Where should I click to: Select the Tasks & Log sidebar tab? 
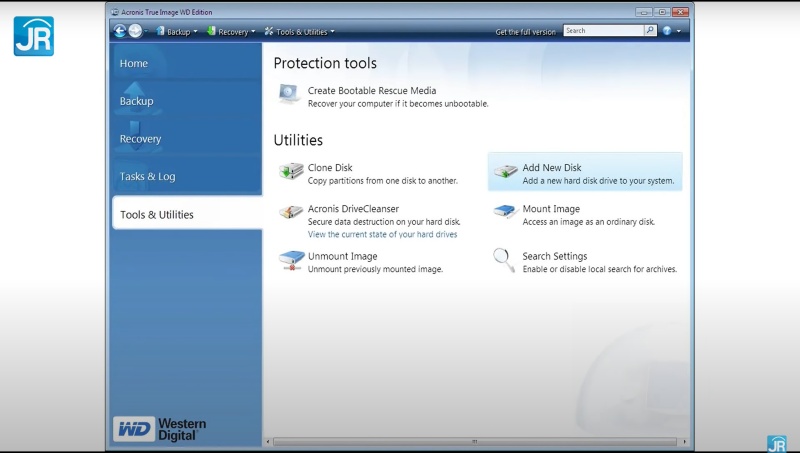point(147,177)
